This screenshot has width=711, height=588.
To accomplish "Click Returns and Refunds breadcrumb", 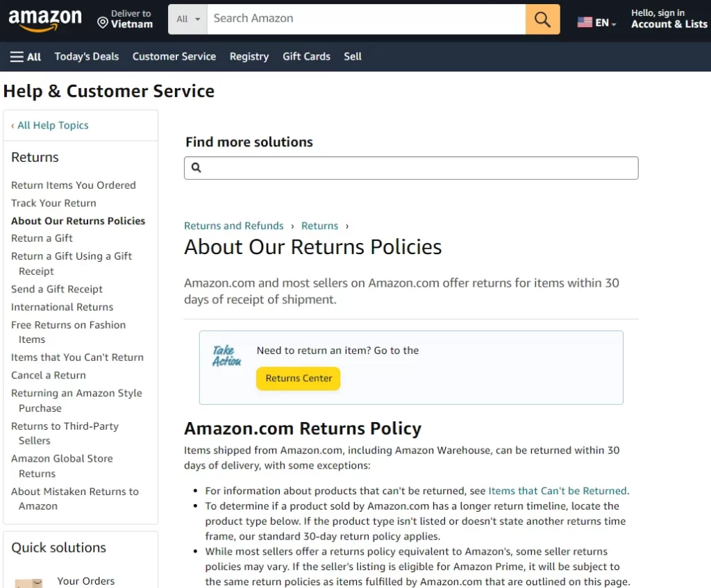I will [x=233, y=226].
